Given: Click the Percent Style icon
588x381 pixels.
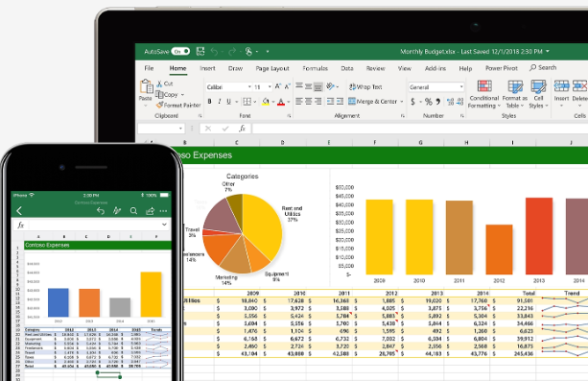Looking at the screenshot, I should coord(428,102).
